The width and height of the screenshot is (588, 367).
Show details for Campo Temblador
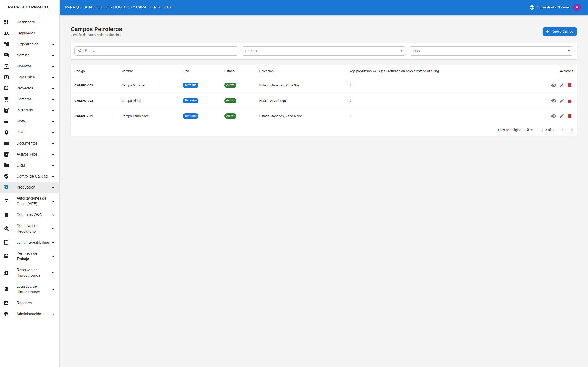pos(554,116)
